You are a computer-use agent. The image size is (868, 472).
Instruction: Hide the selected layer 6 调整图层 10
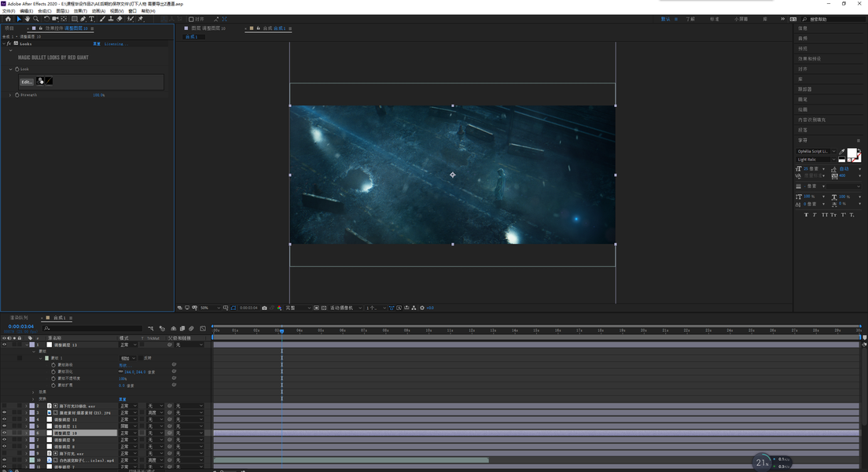click(5, 433)
